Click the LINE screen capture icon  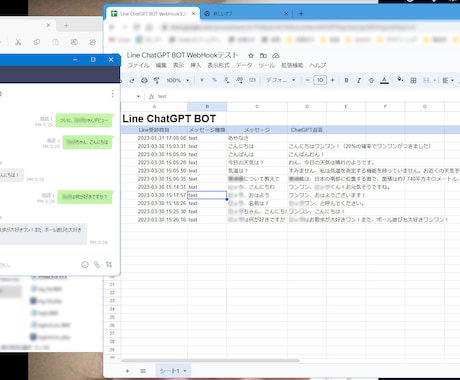tap(109, 265)
